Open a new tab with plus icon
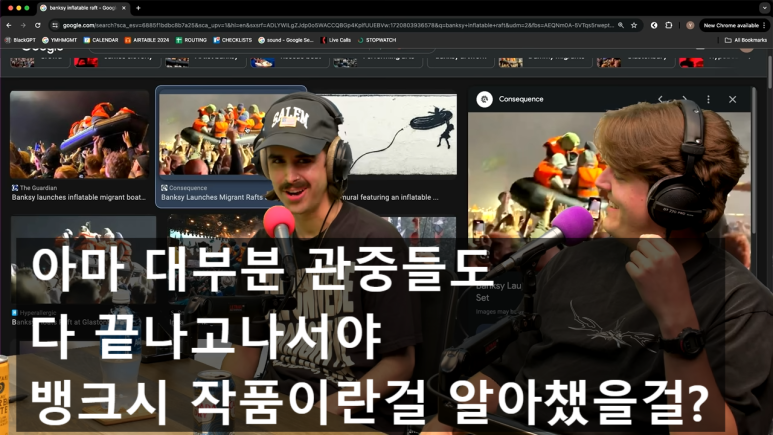Image resolution: width=773 pixels, height=435 pixels. click(x=138, y=8)
